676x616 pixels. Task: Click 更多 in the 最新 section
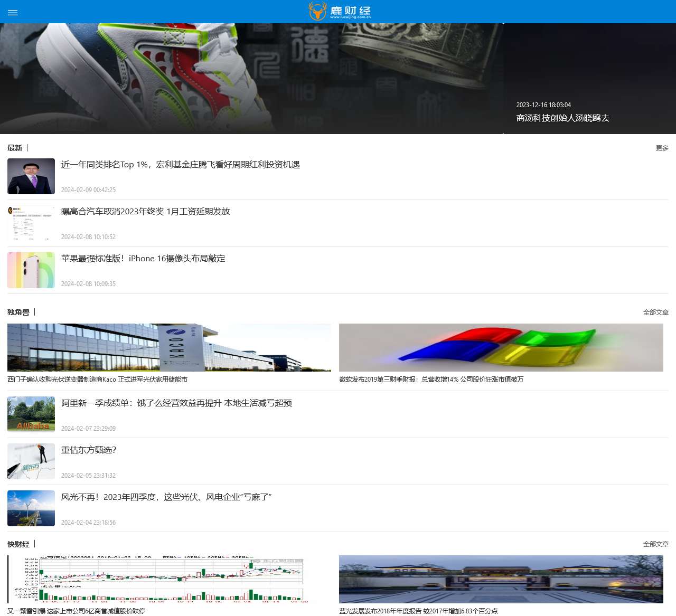(662, 148)
